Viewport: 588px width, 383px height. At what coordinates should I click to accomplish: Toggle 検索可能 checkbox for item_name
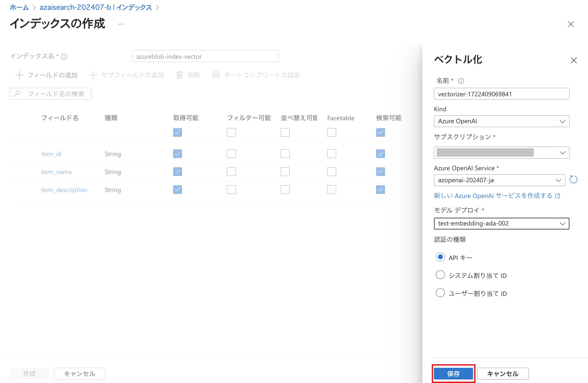pos(380,172)
